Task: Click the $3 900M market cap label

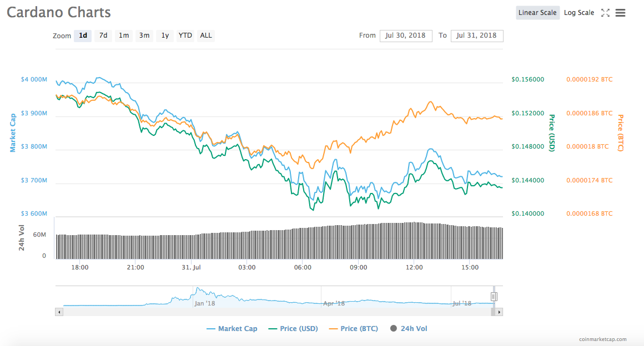Action: pos(34,113)
